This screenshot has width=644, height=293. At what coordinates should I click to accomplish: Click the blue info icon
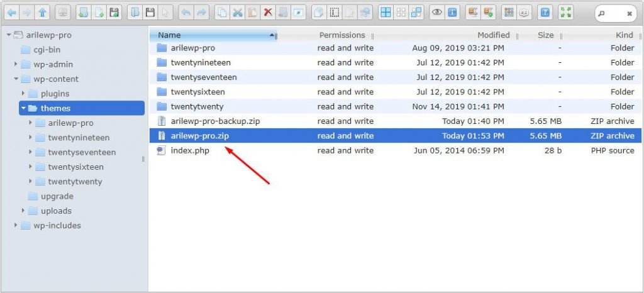coord(452,13)
